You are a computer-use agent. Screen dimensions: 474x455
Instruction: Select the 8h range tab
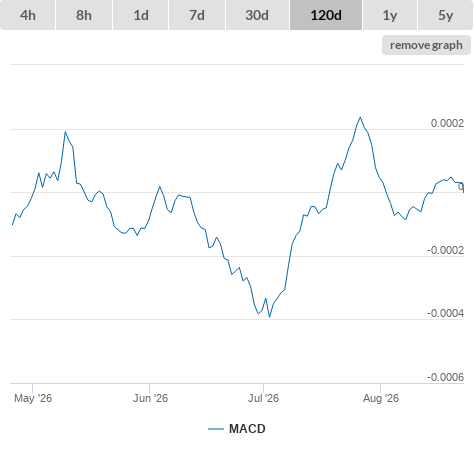pyautogui.click(x=84, y=15)
